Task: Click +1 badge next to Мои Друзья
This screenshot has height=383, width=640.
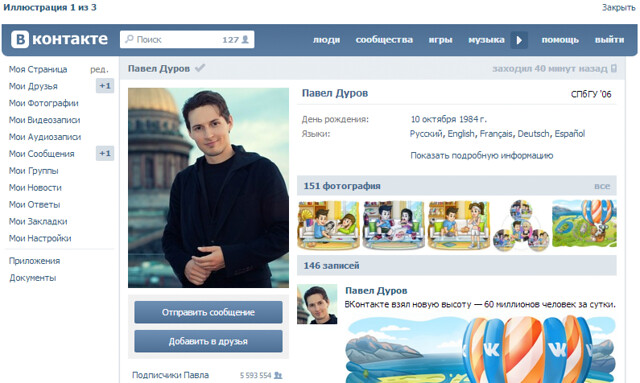Action: pos(105,86)
